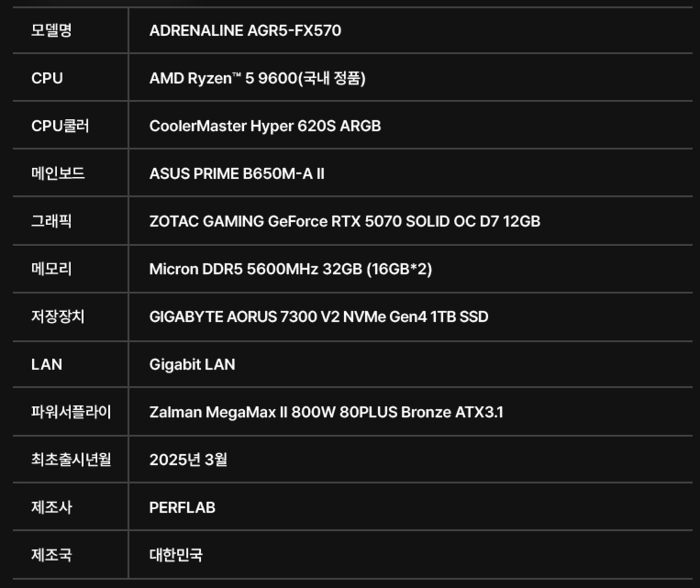Click Zalman MegaMax II 800W power supply text

(x=326, y=412)
